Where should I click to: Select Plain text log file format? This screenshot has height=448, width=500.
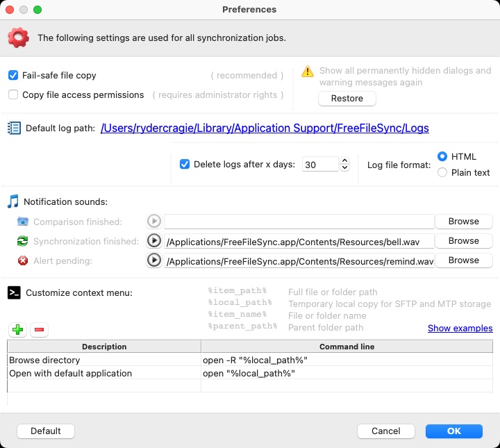tap(442, 172)
